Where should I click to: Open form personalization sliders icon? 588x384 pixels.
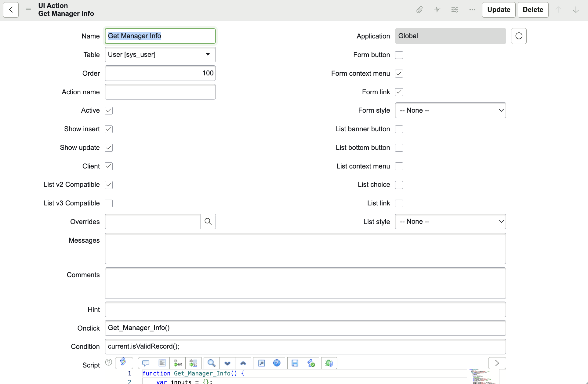(455, 9)
